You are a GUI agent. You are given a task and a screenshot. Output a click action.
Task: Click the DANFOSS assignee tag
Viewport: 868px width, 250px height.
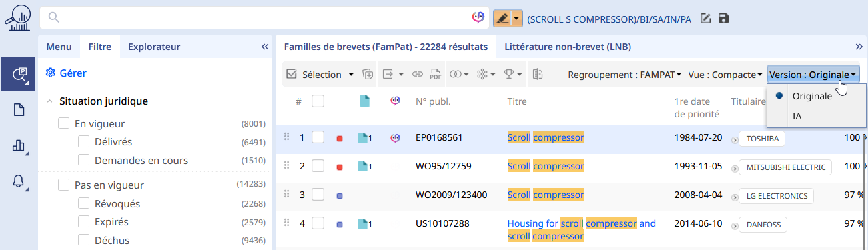pos(763,224)
